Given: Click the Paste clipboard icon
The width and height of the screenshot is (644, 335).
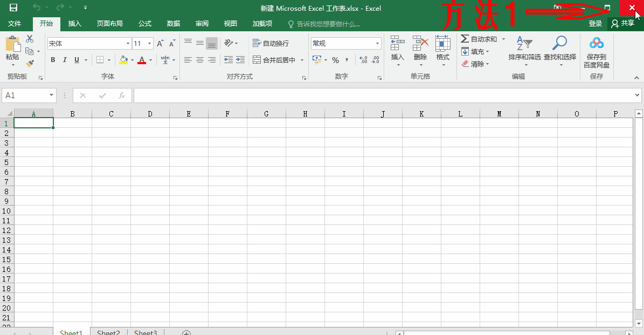Looking at the screenshot, I should [x=12, y=44].
